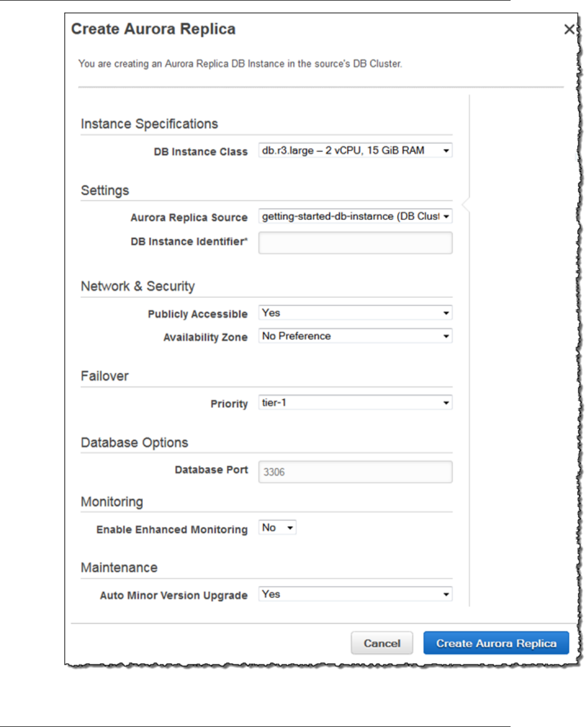Click the Availability Zone label
Screen dimensions: 588x727
click(205, 338)
